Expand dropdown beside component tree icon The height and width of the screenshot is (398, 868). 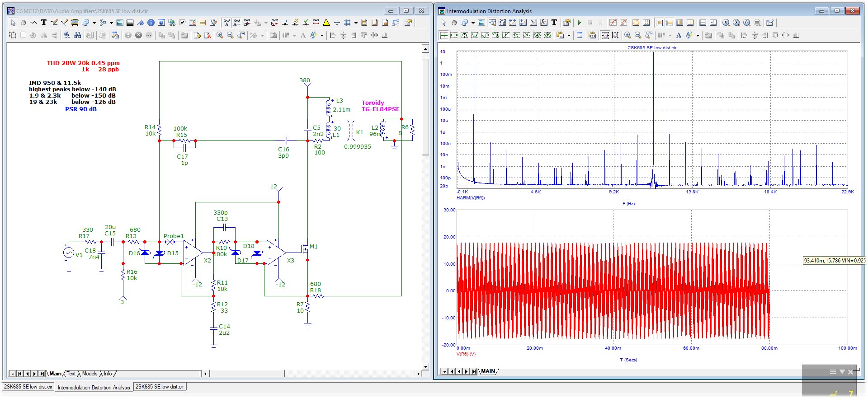click(111, 23)
